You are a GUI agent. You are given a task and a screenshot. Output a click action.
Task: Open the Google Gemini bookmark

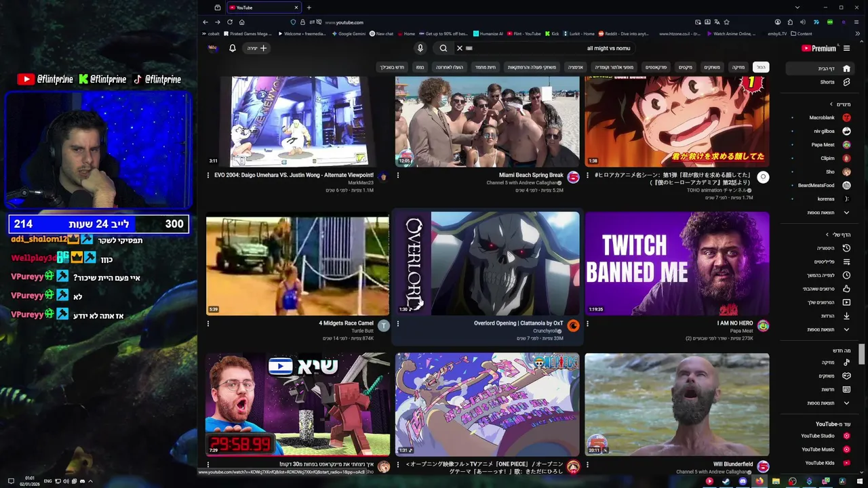(x=349, y=34)
